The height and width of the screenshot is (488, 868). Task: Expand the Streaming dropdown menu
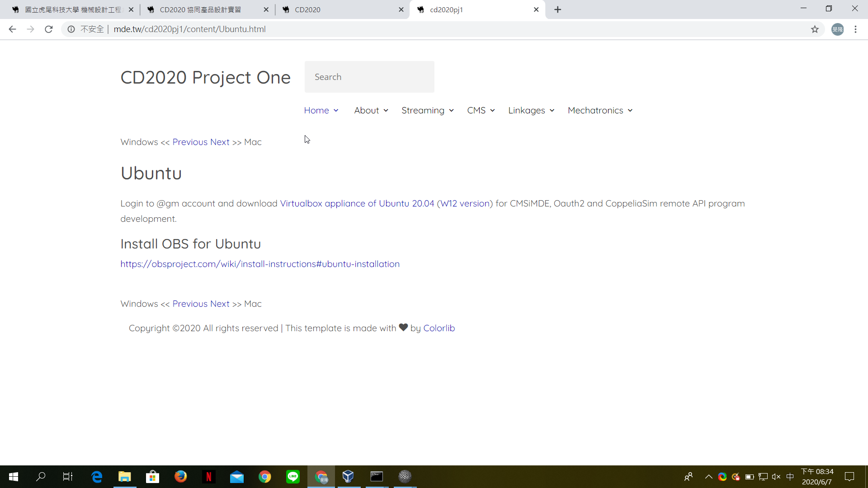pyautogui.click(x=427, y=110)
